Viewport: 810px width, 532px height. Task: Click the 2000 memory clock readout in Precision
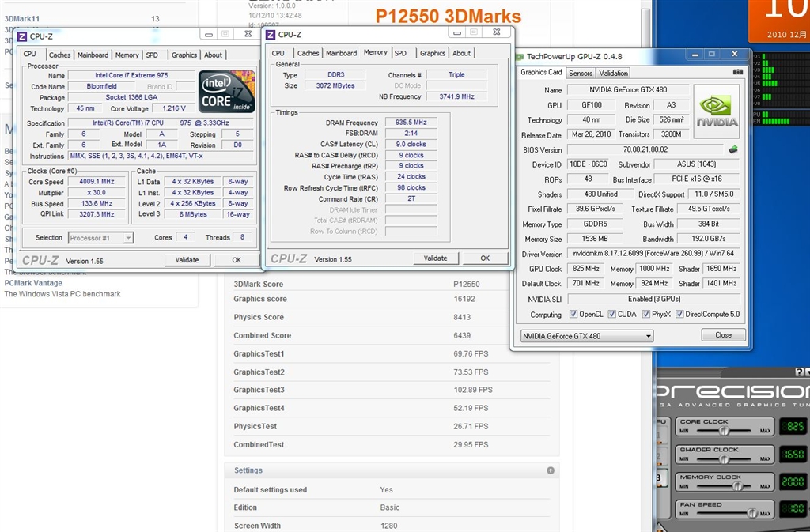point(793,481)
